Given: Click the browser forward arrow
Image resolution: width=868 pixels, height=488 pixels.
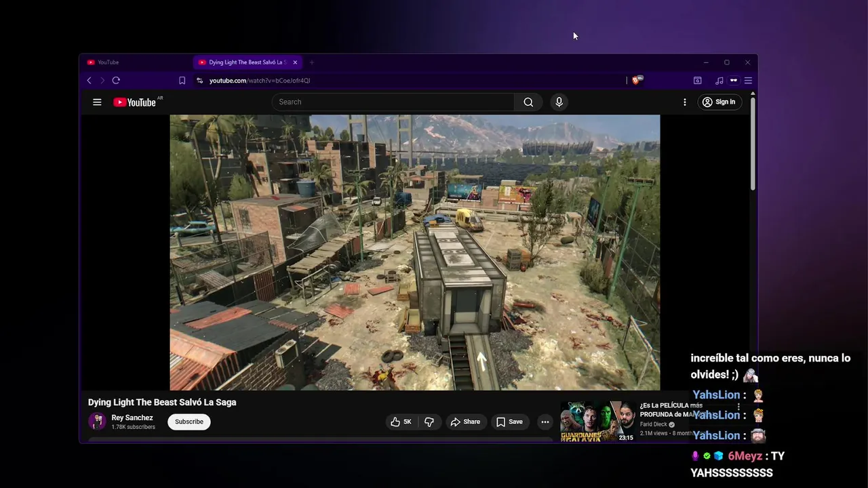Looking at the screenshot, I should click(x=102, y=80).
